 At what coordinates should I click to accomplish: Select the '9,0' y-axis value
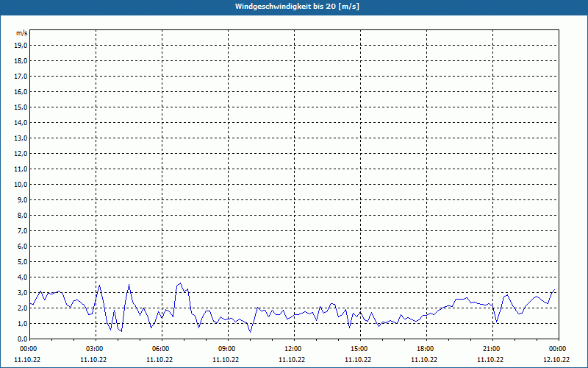[x=24, y=200]
